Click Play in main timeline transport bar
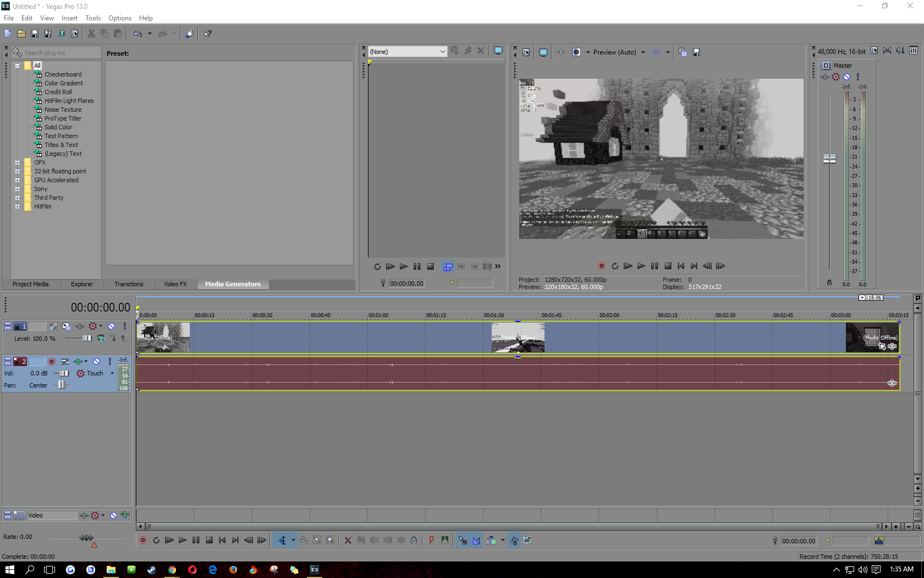 [x=183, y=540]
